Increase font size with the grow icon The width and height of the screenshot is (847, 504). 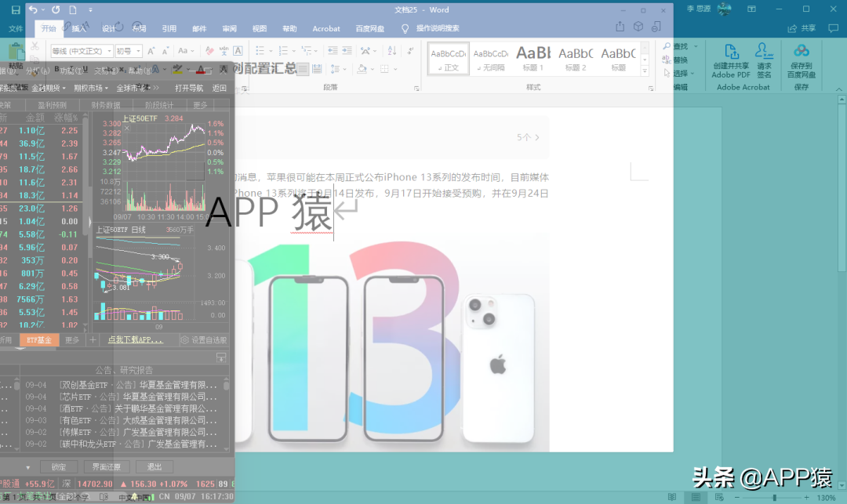click(151, 51)
